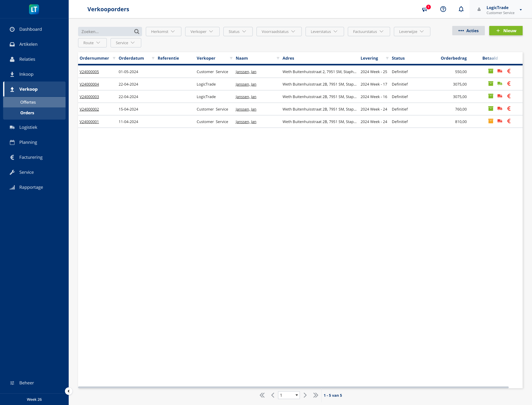The width and height of the screenshot is (532, 405).
Task: Open the page number selector
Action: click(289, 395)
